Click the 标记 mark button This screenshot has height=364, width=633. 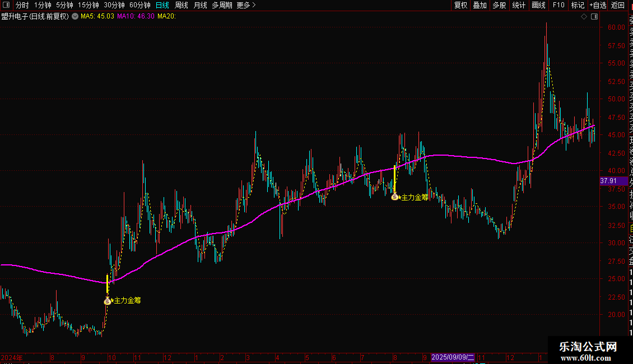578,5
